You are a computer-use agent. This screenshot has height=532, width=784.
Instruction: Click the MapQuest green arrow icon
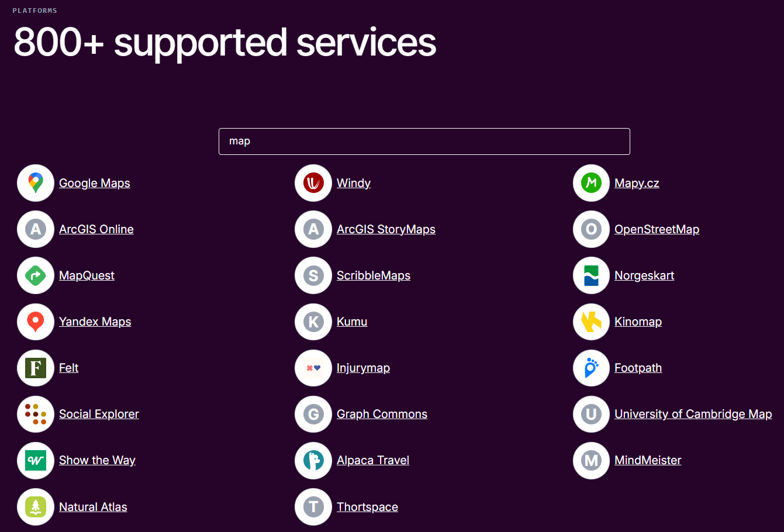[x=36, y=275]
